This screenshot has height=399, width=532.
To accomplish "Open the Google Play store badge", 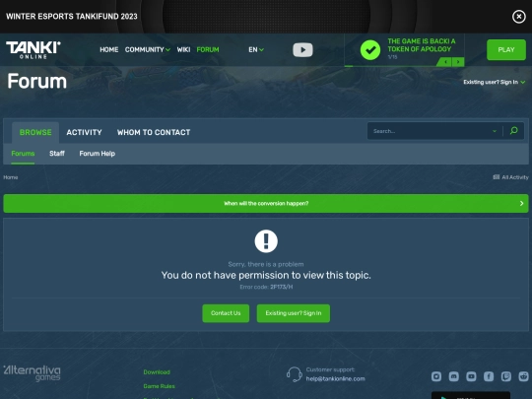I will coord(471,395).
